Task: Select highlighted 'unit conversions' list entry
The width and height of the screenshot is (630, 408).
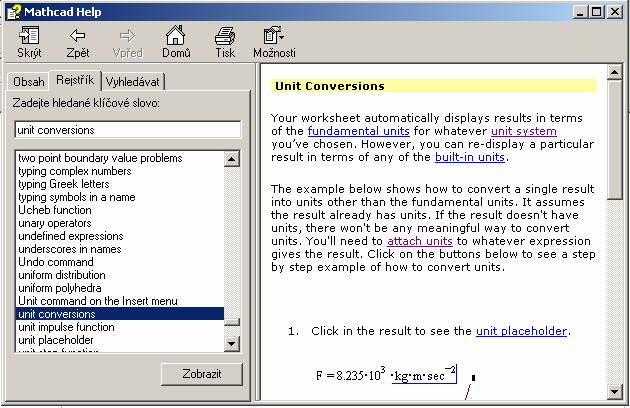Action: 120,314
